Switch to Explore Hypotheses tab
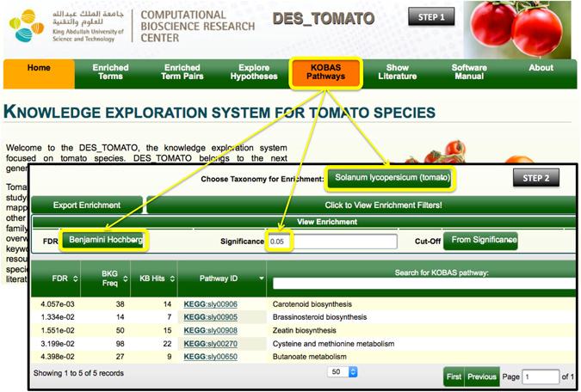 point(254,72)
